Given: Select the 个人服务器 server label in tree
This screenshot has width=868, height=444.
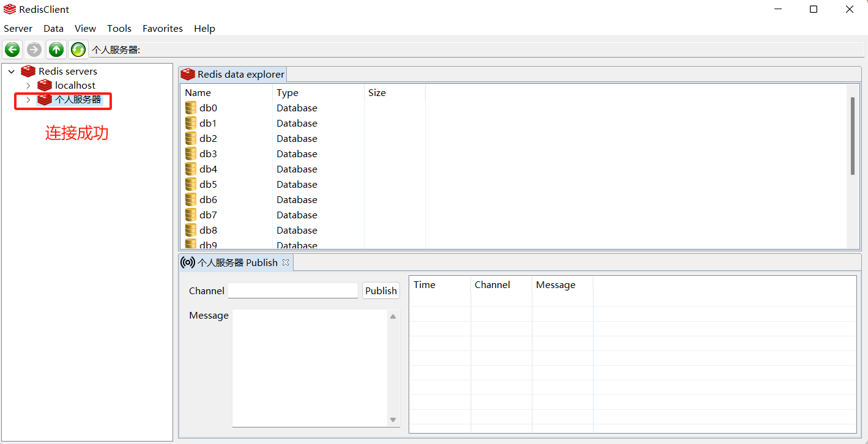Looking at the screenshot, I should click(x=78, y=99).
